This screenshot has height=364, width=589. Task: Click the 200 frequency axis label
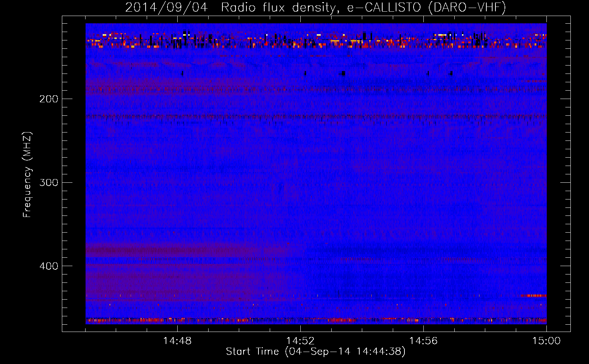(49, 99)
